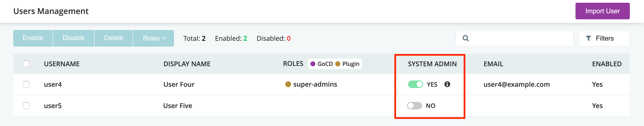Click the gold Plugin role dot

click(x=337, y=64)
